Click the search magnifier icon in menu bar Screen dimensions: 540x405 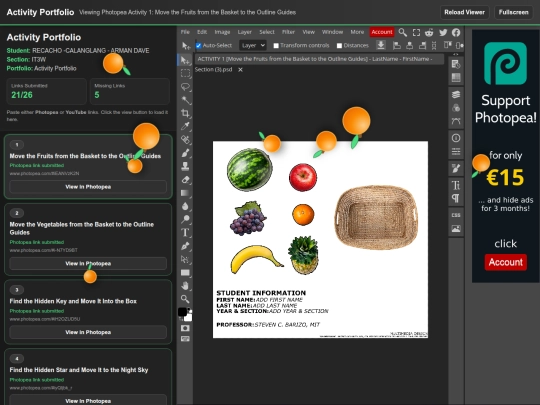coord(403,32)
